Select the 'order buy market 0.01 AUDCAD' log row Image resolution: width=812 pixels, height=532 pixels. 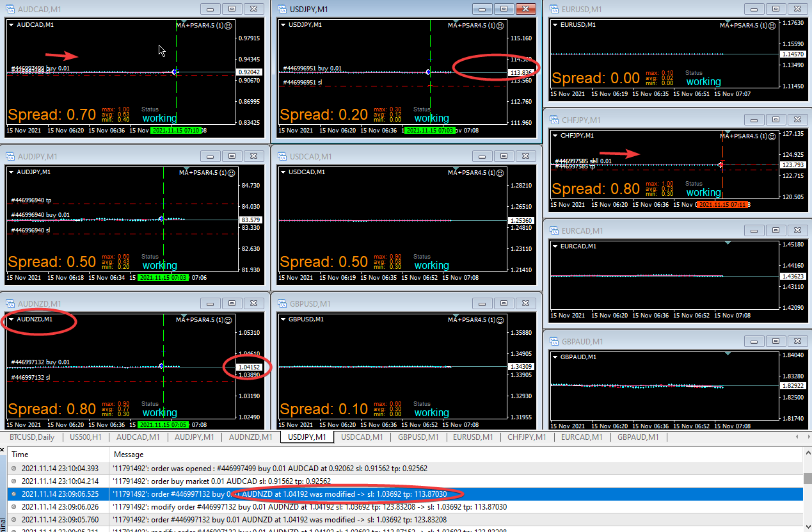coord(405,481)
